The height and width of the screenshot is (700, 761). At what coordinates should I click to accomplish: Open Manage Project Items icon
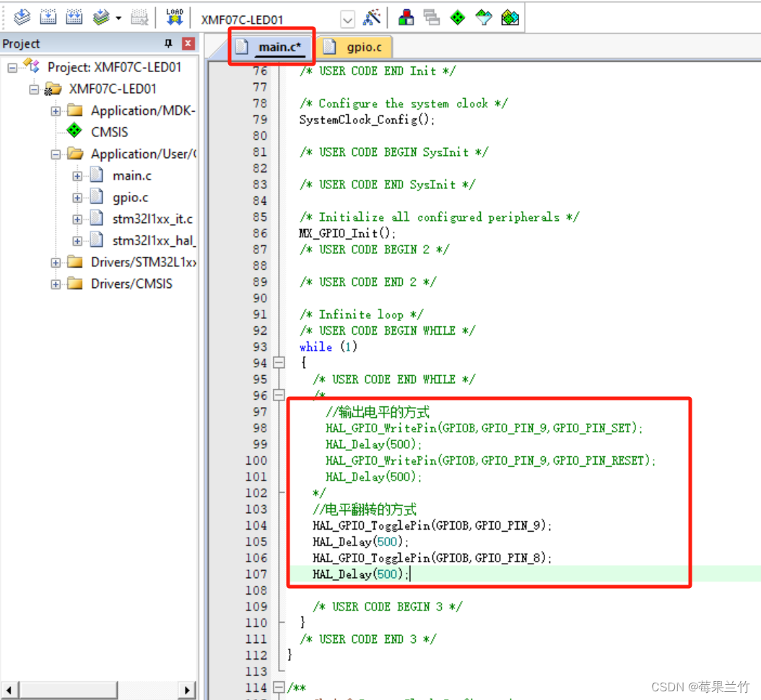[x=406, y=16]
